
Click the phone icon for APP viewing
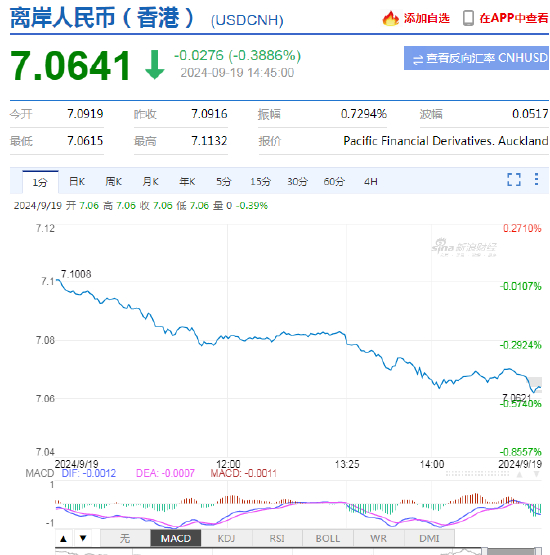point(468,18)
